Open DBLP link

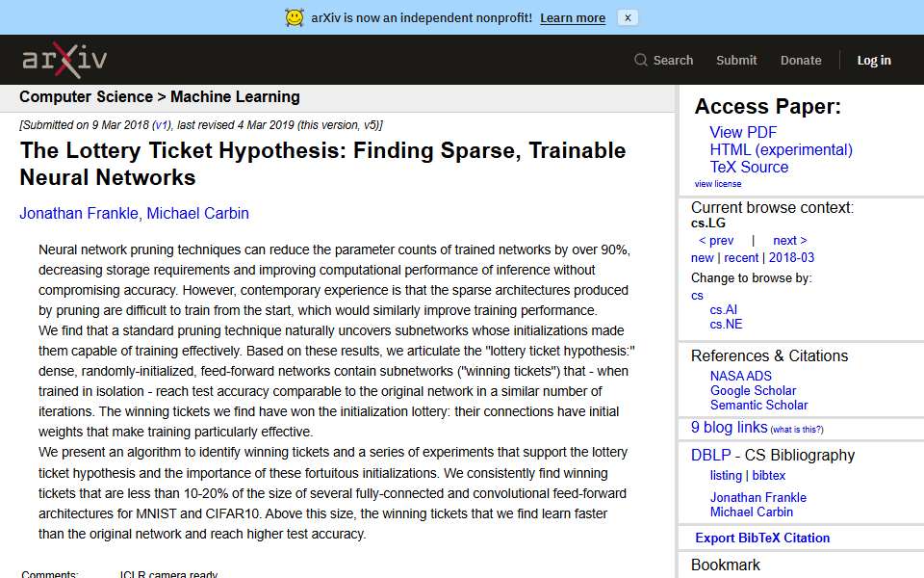(710, 456)
